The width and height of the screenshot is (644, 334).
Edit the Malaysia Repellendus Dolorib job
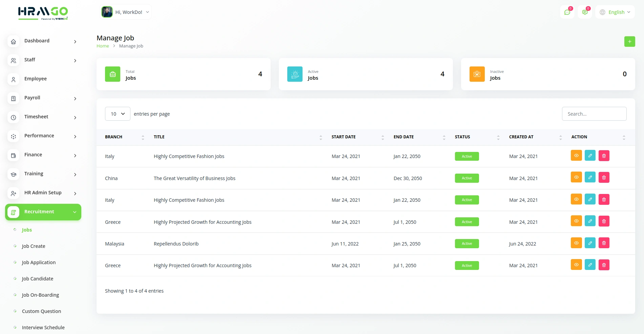click(x=590, y=243)
